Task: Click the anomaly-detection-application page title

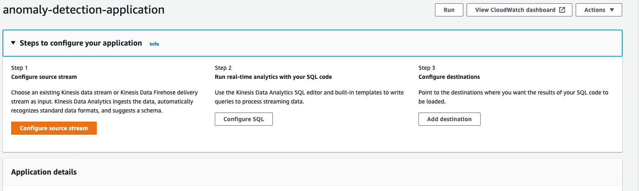Action: coord(84,10)
